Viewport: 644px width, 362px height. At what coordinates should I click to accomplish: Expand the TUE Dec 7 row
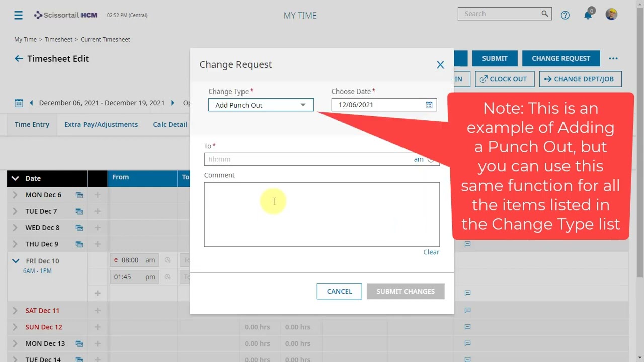coord(15,211)
